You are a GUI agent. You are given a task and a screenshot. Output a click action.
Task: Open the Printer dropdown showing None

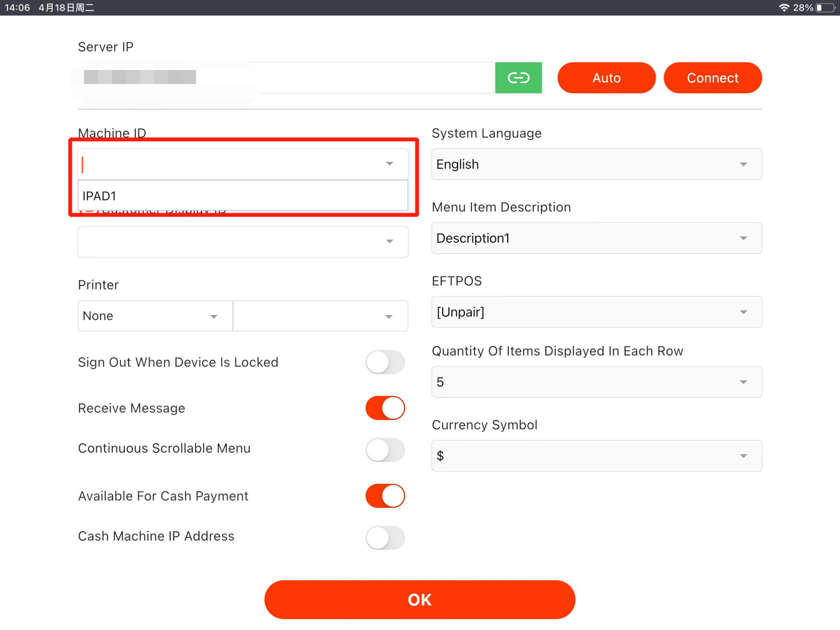coord(154,315)
